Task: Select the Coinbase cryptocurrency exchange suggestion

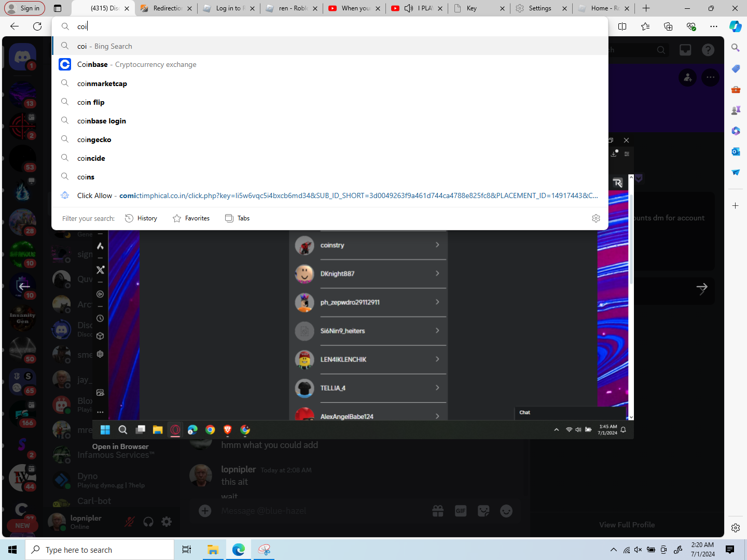Action: [330, 64]
